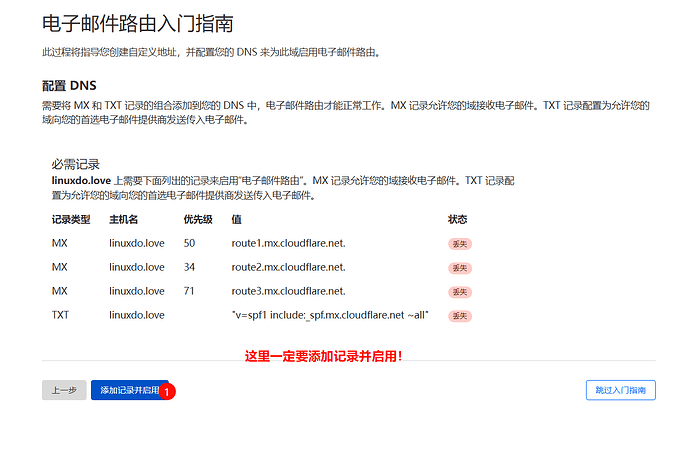Select the route2.mx.cloudflare.net. value
Viewport: 690px width, 453px height.
(289, 267)
